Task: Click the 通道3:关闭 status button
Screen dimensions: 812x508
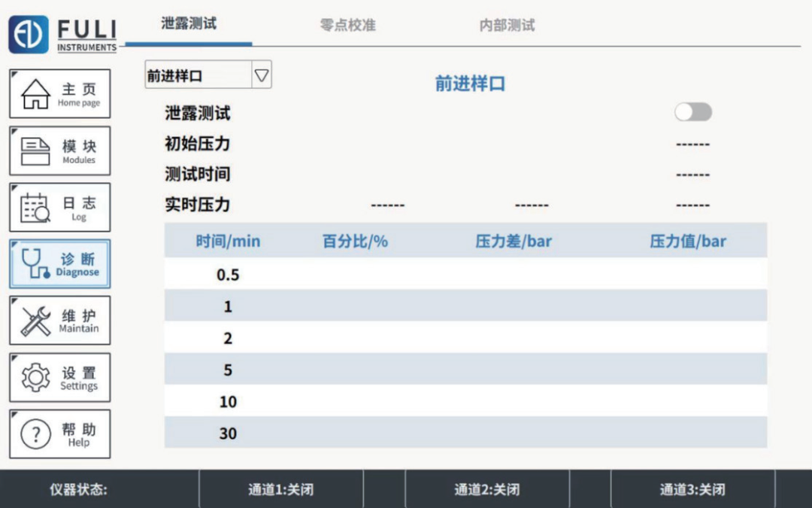Action: click(x=693, y=489)
